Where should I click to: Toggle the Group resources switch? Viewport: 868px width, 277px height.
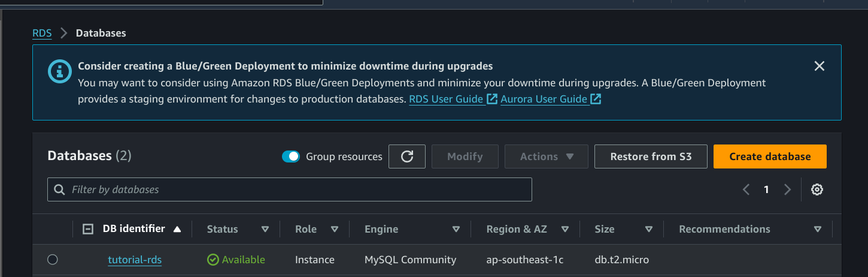pyautogui.click(x=291, y=156)
